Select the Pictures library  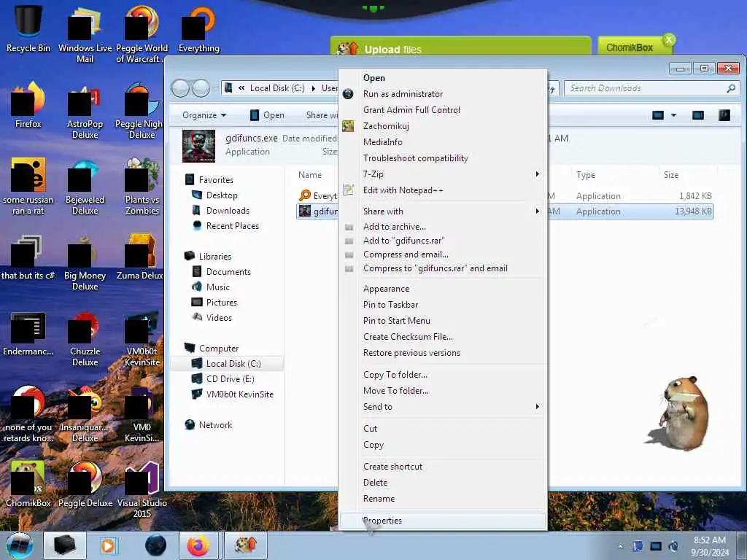pos(214,303)
